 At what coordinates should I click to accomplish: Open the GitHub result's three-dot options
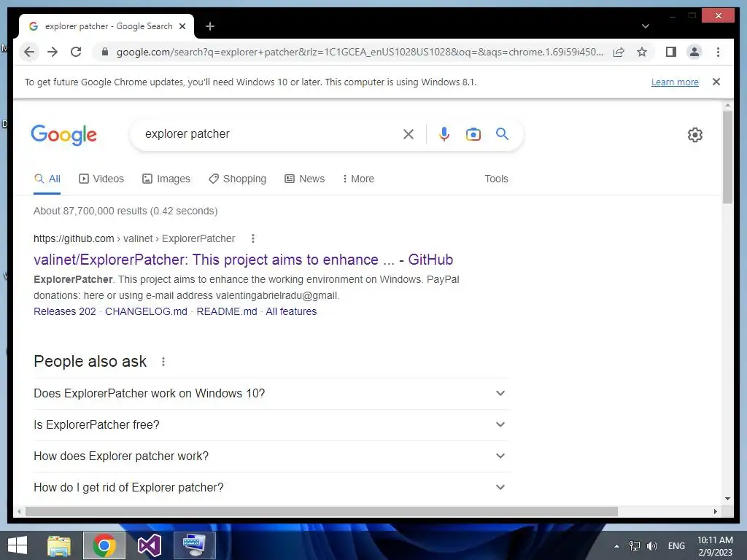pyautogui.click(x=253, y=238)
